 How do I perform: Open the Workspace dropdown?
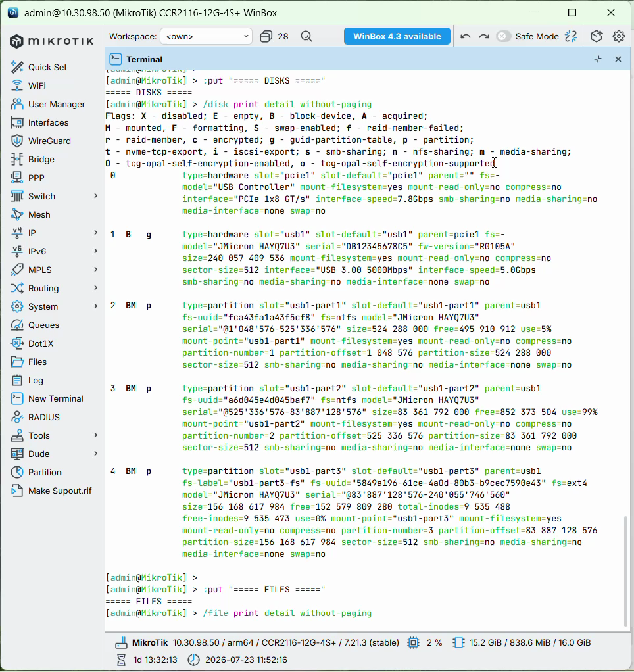pyautogui.click(x=207, y=36)
